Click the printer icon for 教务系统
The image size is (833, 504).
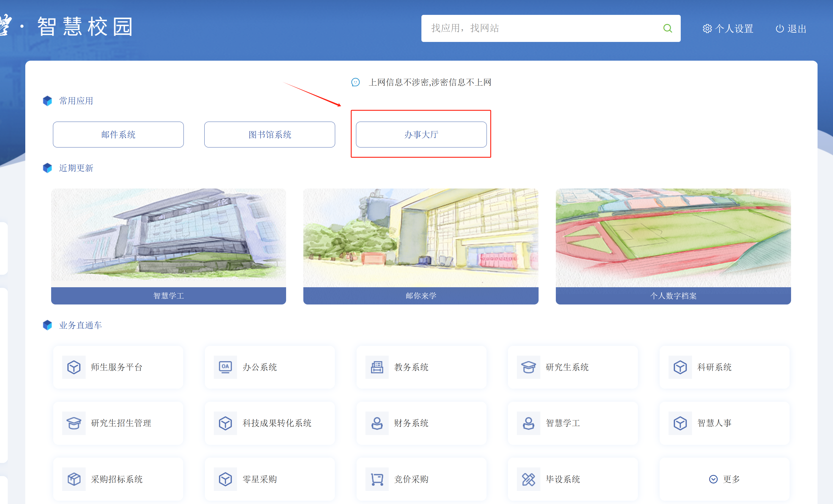[377, 367]
